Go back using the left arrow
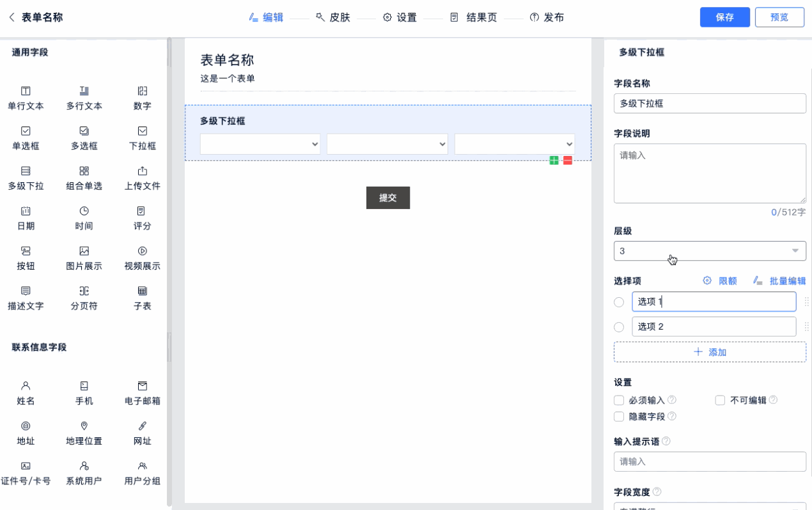 point(12,17)
